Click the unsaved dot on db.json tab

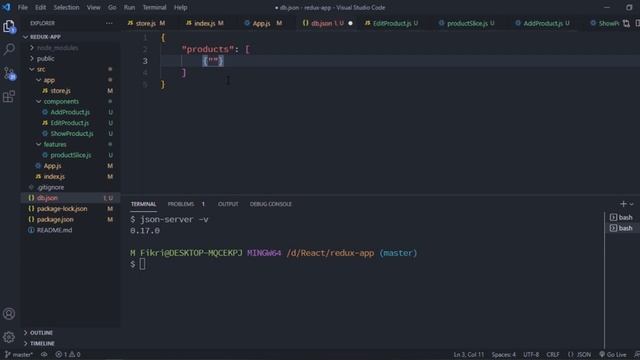click(x=350, y=23)
